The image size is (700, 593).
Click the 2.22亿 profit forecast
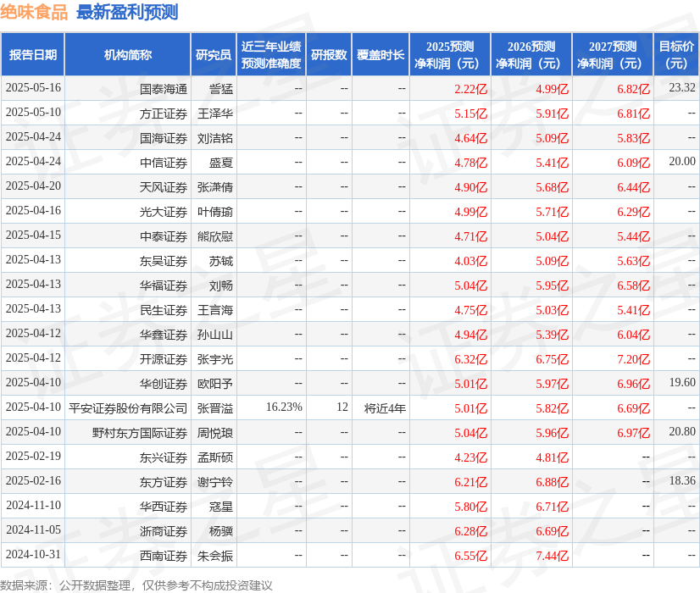(x=471, y=89)
